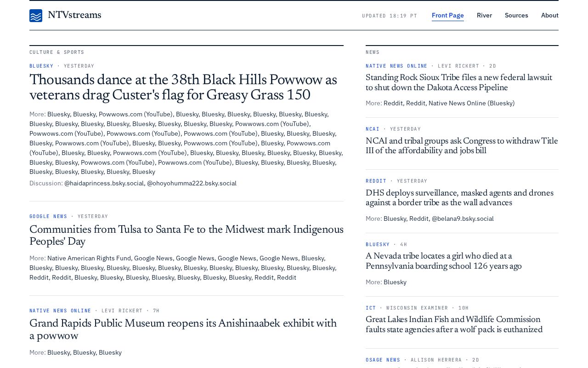Image resolution: width=588 pixels, height=368 pixels.
Task: Read the Indigenous Peoples' Day story
Action: [187, 236]
